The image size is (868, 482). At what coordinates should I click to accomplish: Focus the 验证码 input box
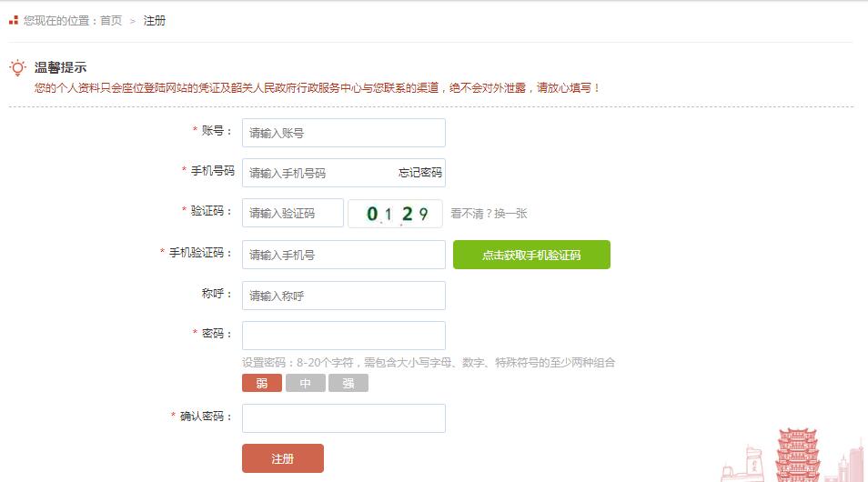(x=293, y=213)
